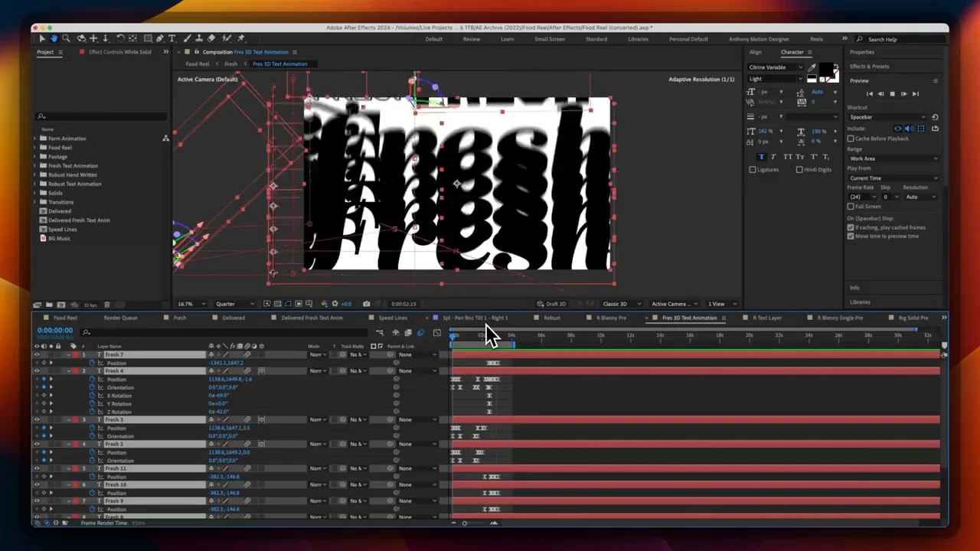
Task: Enable Cache Before Playback checkbox
Action: point(851,139)
